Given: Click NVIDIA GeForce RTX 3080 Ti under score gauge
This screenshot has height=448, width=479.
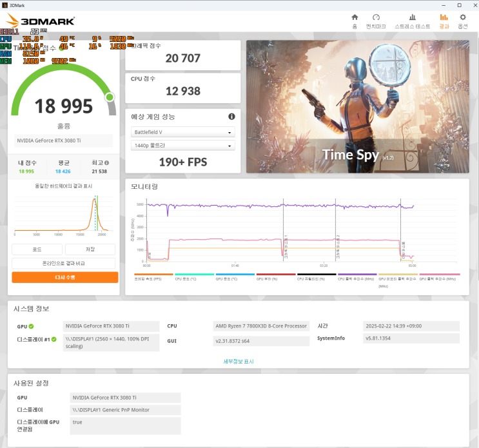Looking at the screenshot, I should point(64,141).
